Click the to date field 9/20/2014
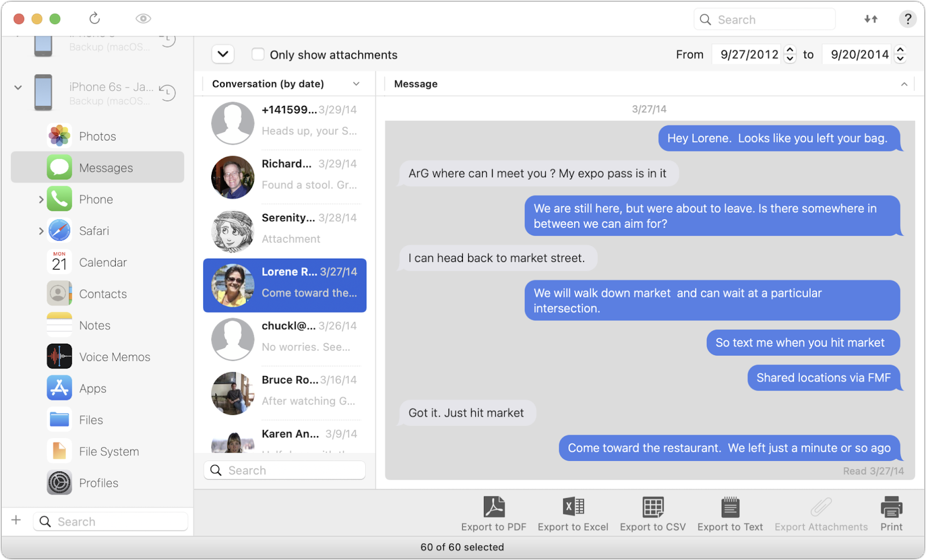This screenshot has width=926, height=560. point(857,54)
